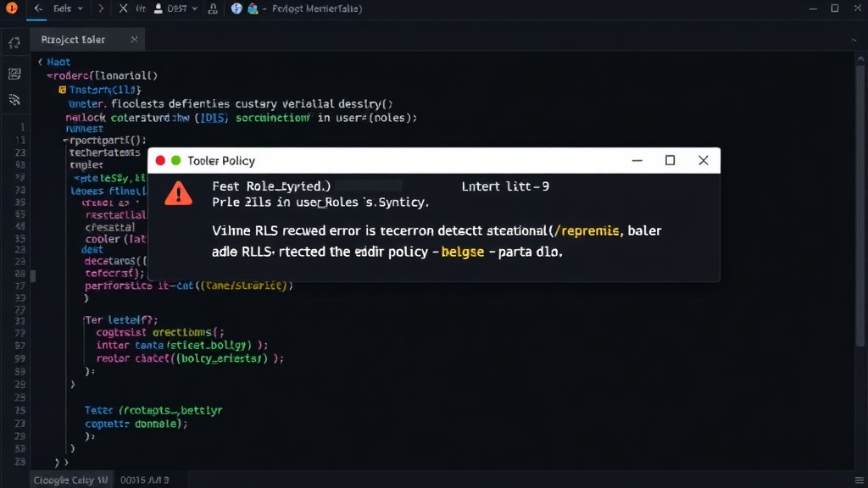Click the yellow "belgse" text in the dialog
Screen dimensions: 868x488
click(x=463, y=252)
